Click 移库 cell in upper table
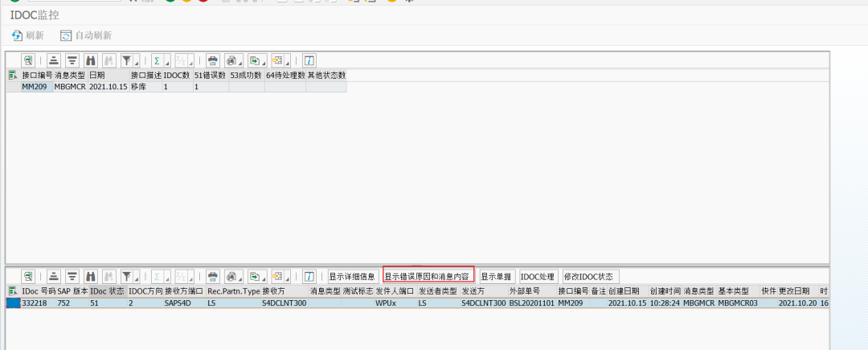This screenshot has width=868, height=350. (x=145, y=87)
